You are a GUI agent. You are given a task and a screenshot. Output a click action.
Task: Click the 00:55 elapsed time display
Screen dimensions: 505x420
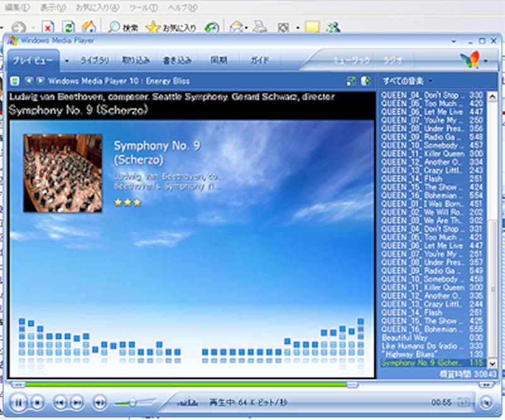point(441,402)
